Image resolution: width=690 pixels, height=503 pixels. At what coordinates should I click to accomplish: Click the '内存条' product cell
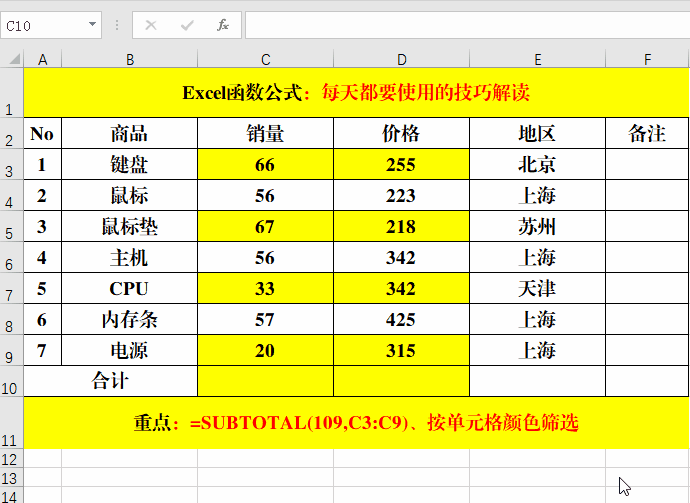click(129, 319)
